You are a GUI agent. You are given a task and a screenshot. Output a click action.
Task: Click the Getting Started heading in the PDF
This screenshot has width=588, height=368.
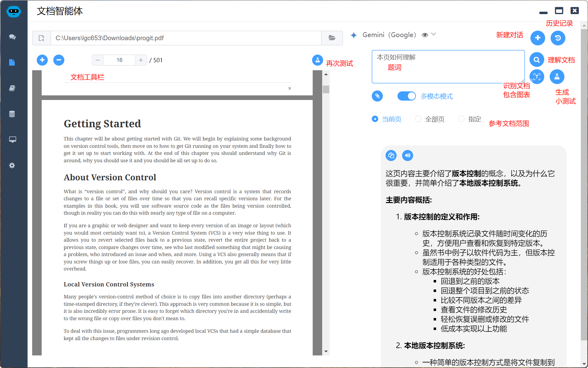pyautogui.click(x=102, y=124)
